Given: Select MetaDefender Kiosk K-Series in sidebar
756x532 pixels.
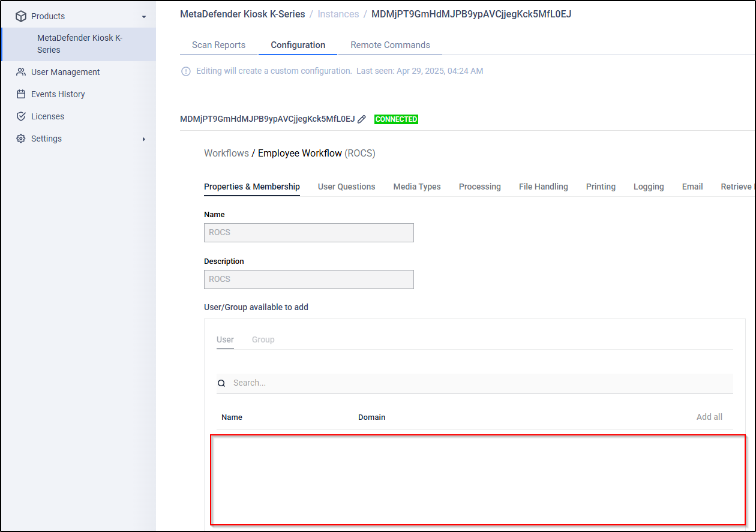Looking at the screenshot, I should pyautogui.click(x=80, y=44).
